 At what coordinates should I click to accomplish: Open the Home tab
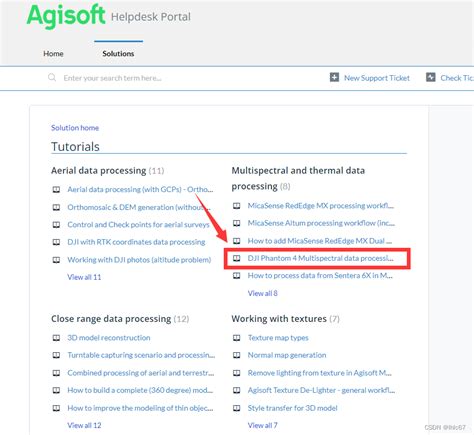coord(53,54)
